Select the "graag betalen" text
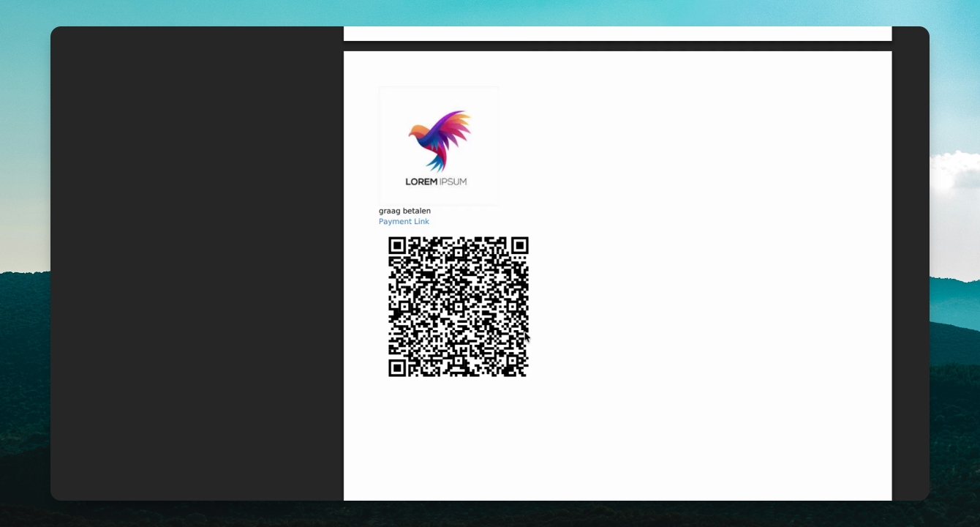The width and height of the screenshot is (980, 527). (x=404, y=211)
